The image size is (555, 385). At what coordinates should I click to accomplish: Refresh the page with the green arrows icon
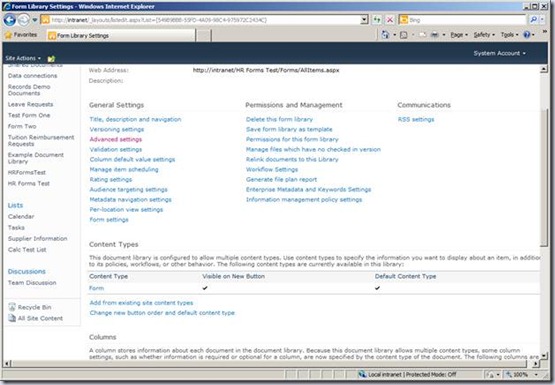pos(377,20)
